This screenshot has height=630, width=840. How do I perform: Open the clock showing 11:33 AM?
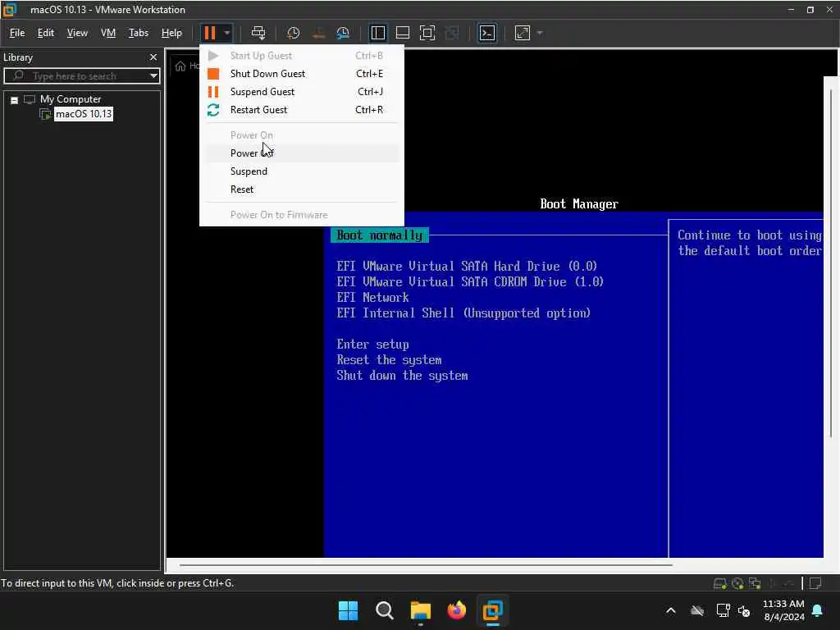point(783,610)
